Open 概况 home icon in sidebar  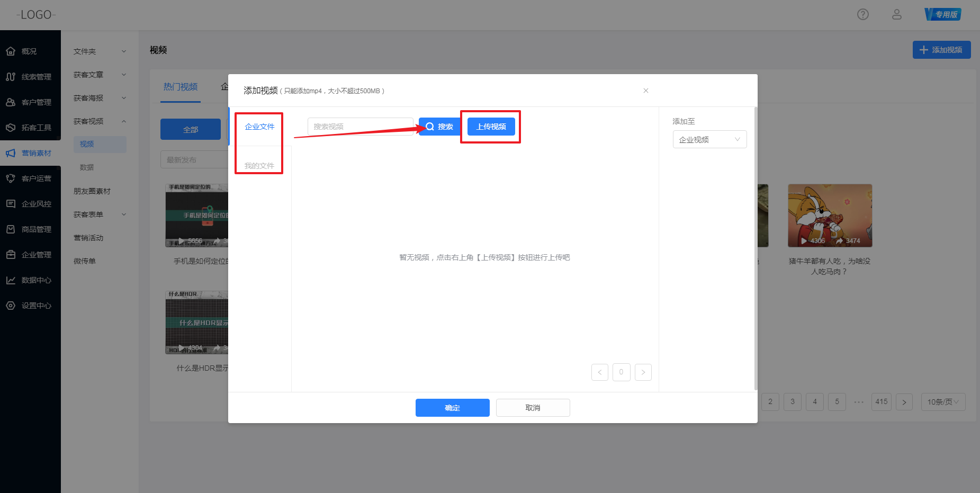point(11,51)
